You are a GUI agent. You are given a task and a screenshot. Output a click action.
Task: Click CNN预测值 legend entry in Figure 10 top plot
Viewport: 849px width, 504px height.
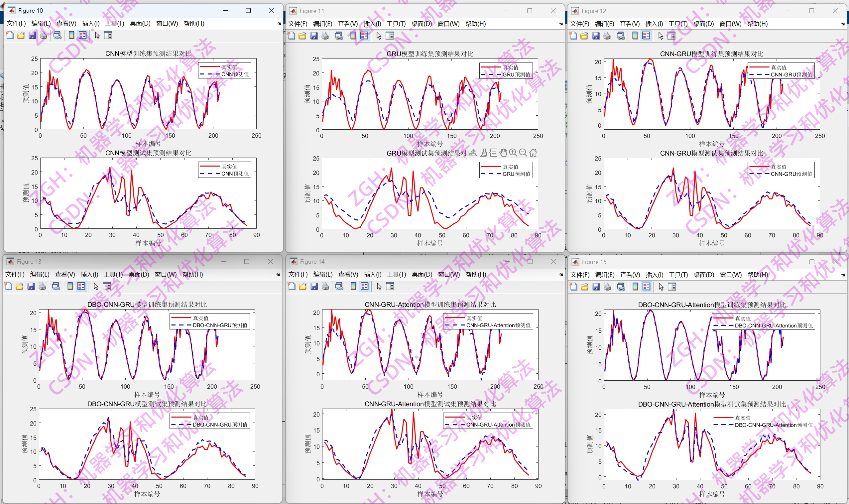pyautogui.click(x=235, y=74)
